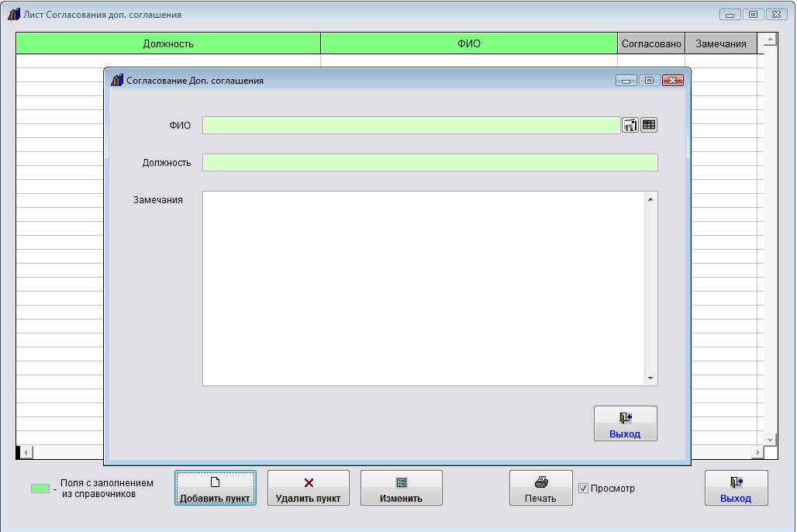This screenshot has height=532, width=797.
Task: Click the Удалить пункт button
Action: point(309,488)
